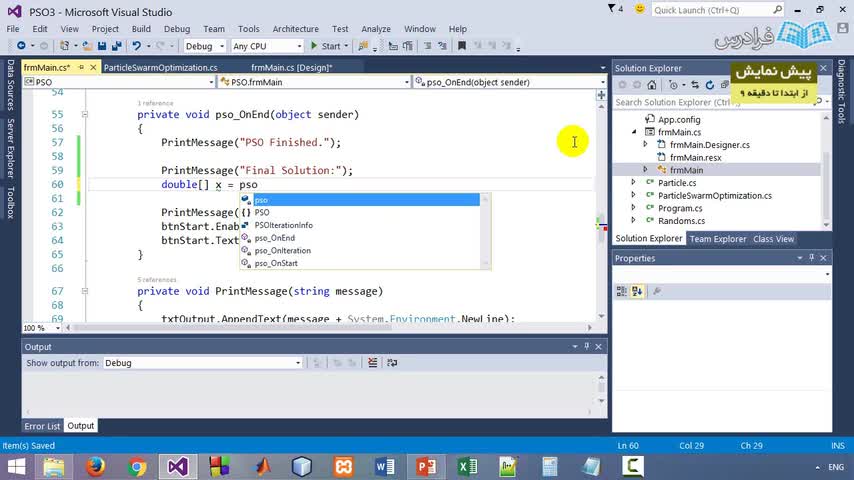The height and width of the screenshot is (480, 854).
Task: Switch to the ParticleSwarmOptimization.cs tab
Action: pyautogui.click(x=160, y=68)
